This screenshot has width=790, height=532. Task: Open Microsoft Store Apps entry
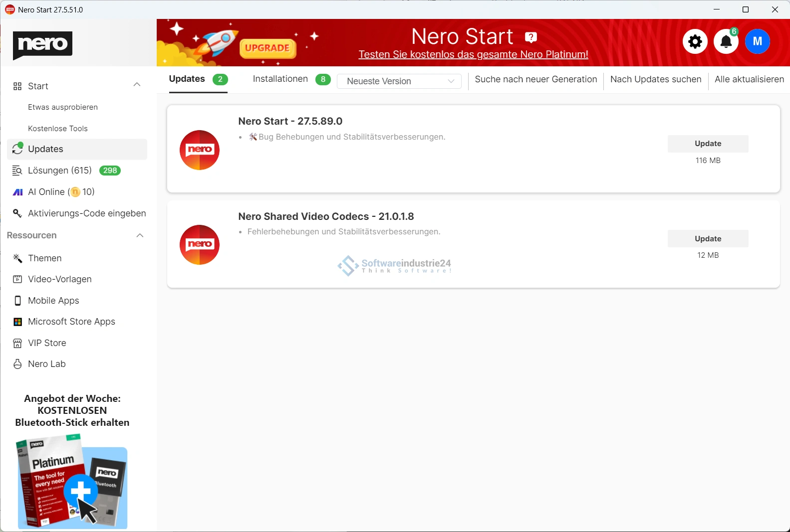(71, 322)
